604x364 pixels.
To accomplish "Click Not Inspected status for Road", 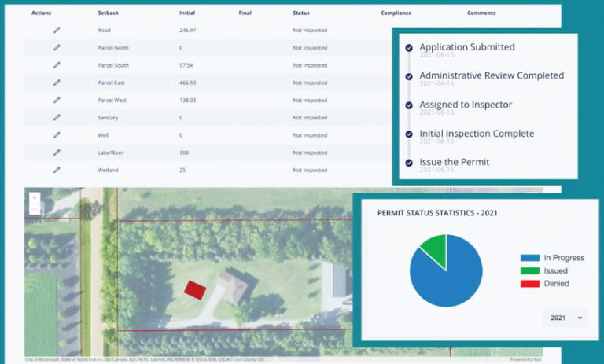I will tap(310, 30).
